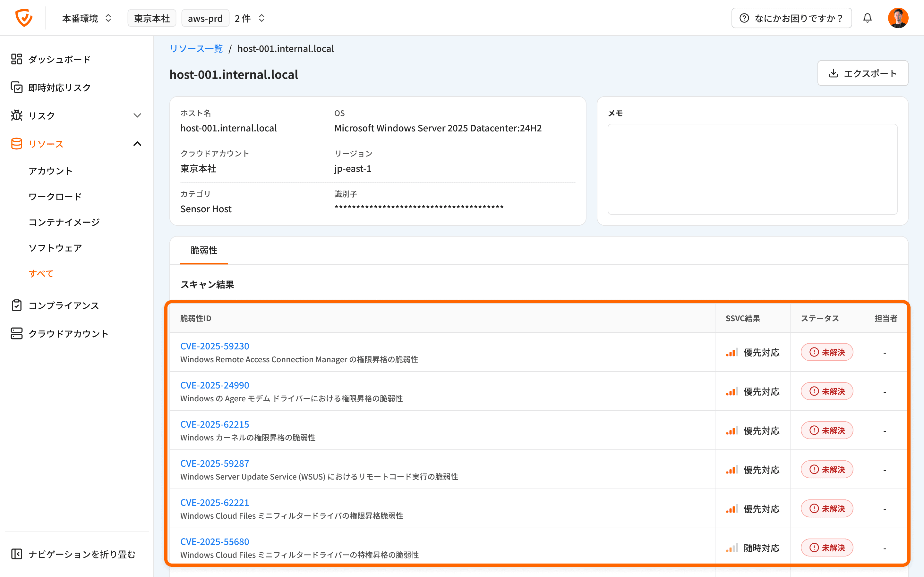Expand the リスク sidebar section chevron
The width and height of the screenshot is (924, 577).
[x=137, y=115]
